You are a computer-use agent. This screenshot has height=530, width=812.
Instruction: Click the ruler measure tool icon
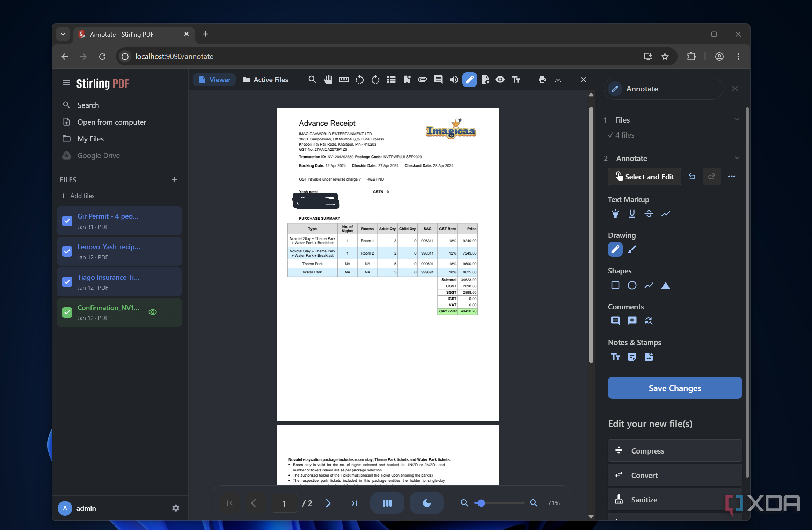tap(344, 80)
